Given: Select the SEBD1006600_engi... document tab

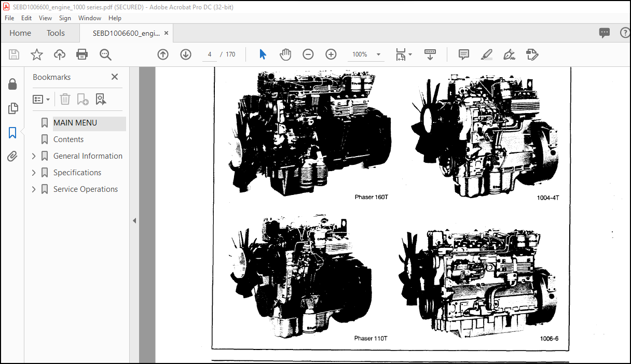Looking at the screenshot, I should coord(126,33).
